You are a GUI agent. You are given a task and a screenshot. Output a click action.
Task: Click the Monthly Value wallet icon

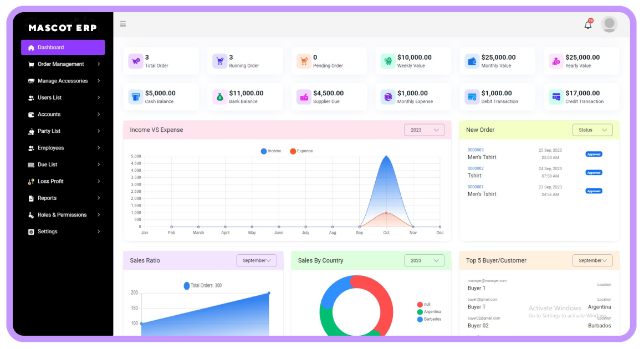pos(472,61)
